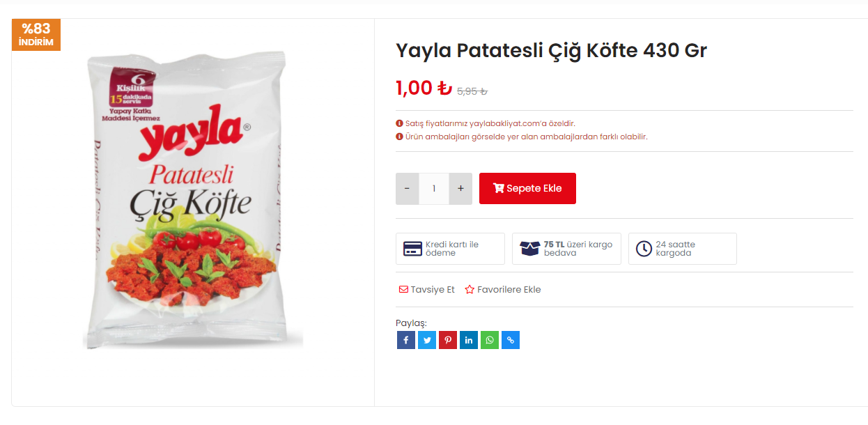
Task: Click the credit card payment icon
Action: point(412,249)
